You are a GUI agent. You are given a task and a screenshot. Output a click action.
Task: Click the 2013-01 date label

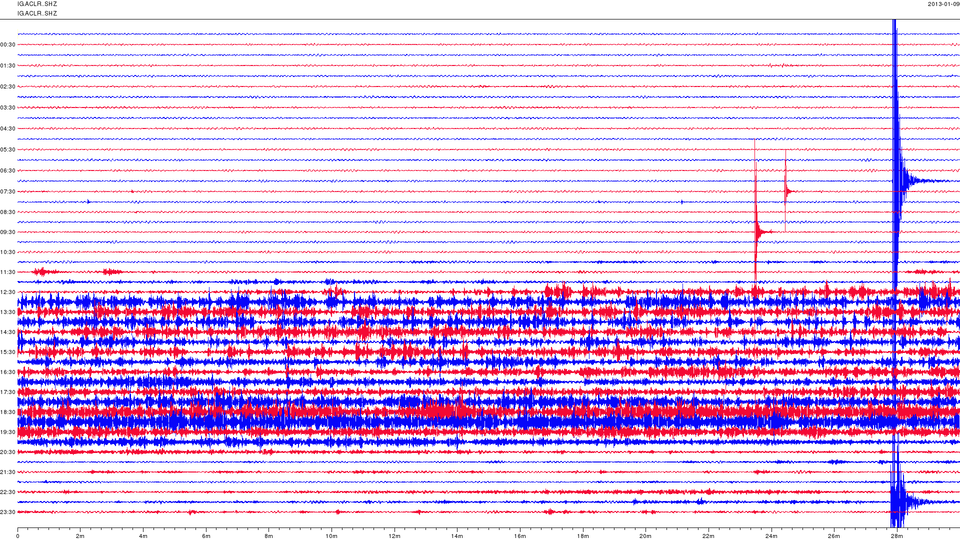pos(943,4)
